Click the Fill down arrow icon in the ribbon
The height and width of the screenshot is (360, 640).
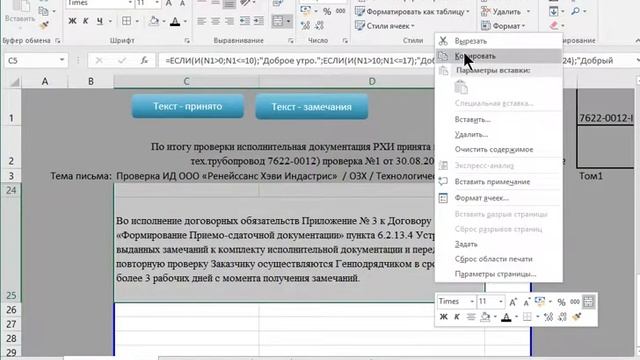point(553,11)
